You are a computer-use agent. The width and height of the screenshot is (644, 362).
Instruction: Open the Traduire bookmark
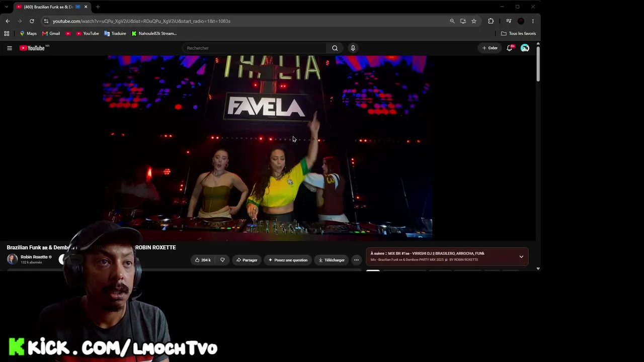[x=115, y=34]
